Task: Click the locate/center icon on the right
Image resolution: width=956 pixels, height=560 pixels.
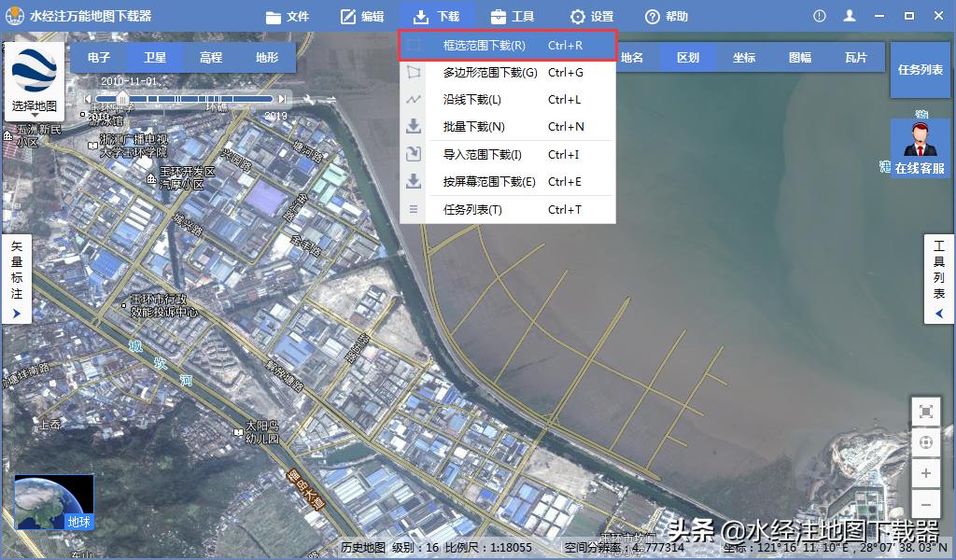Action: (925, 442)
